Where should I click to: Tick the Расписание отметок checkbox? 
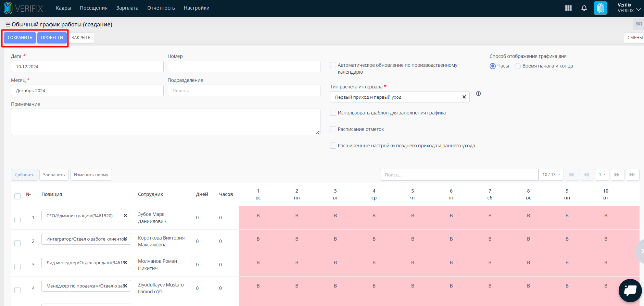333,129
